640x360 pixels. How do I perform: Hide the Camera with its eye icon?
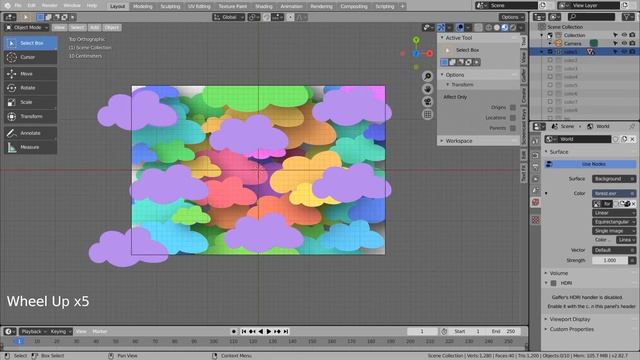point(624,43)
